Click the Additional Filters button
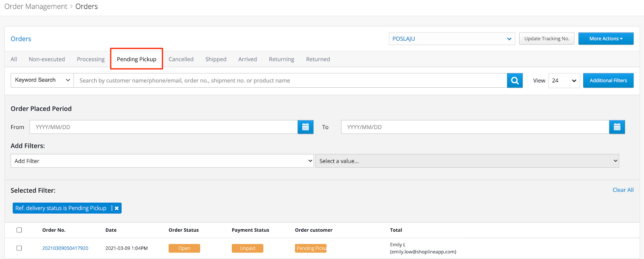The width and height of the screenshot is (644, 259). coord(608,80)
